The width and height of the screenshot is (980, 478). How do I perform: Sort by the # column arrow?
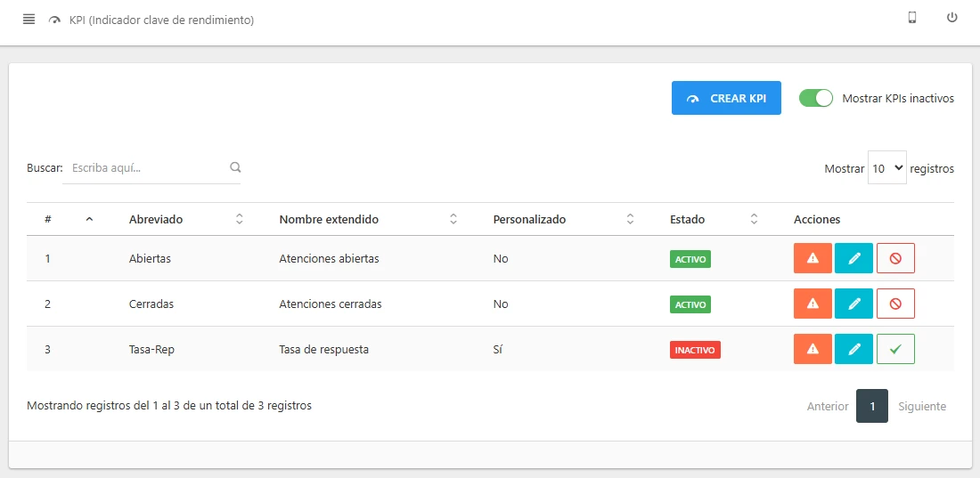click(89, 219)
